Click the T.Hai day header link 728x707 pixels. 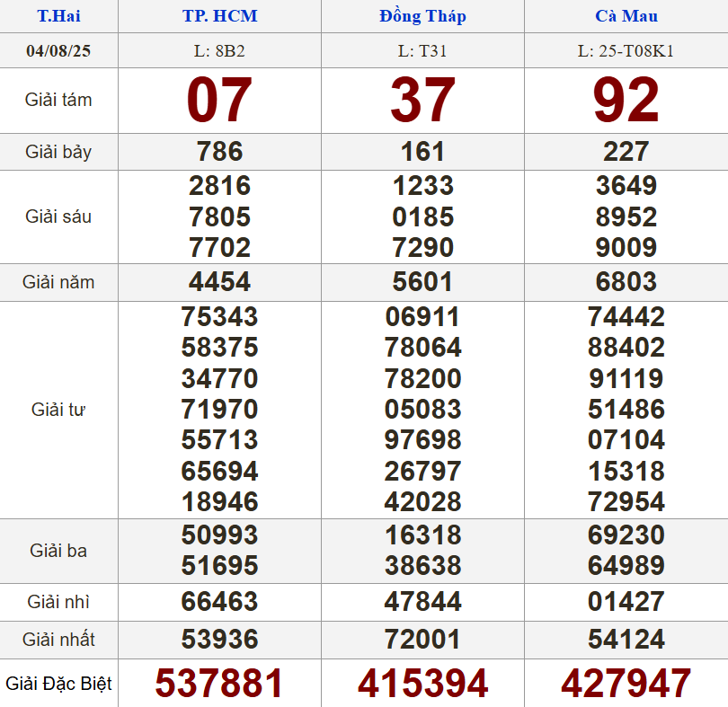pyautogui.click(x=58, y=16)
